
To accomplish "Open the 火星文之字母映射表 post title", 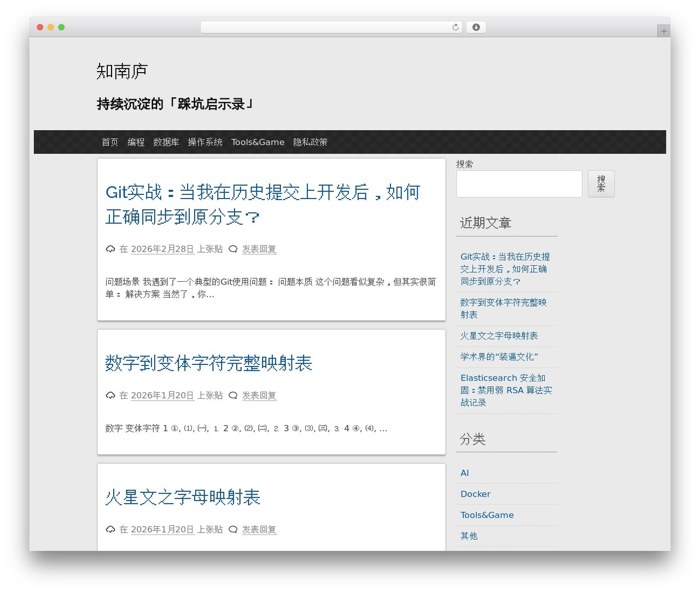I will point(183,497).
